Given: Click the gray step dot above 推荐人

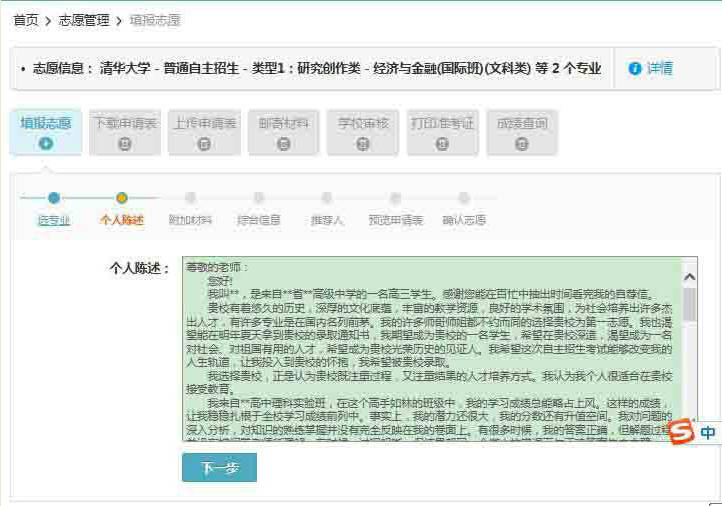Looking at the screenshot, I should (327, 198).
